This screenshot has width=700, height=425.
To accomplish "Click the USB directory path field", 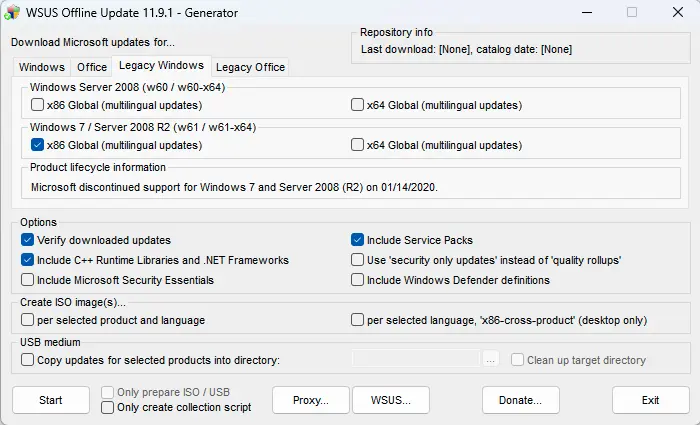I will coord(416,359).
